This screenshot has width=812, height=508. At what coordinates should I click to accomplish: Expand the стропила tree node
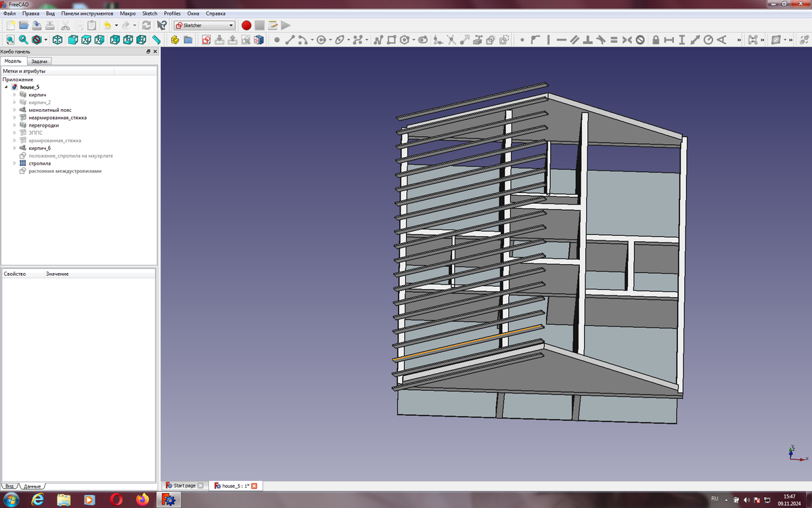point(14,163)
